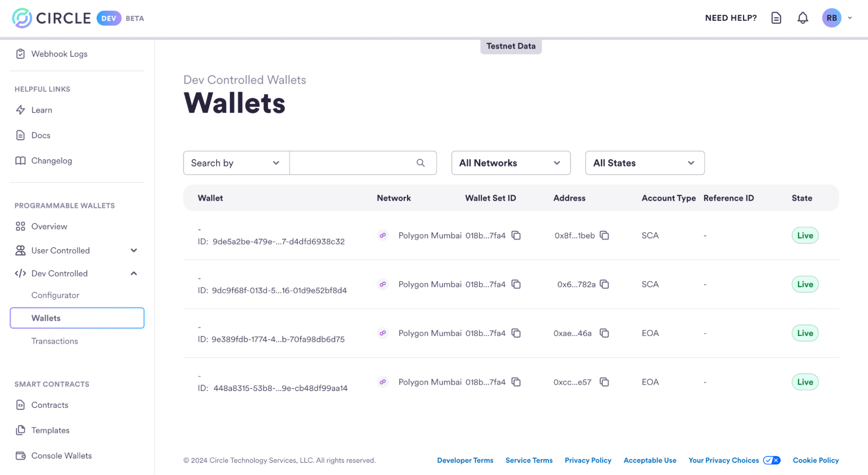This screenshot has width=868, height=475.
Task: Click the Console Wallets wallet icon
Action: (20, 455)
